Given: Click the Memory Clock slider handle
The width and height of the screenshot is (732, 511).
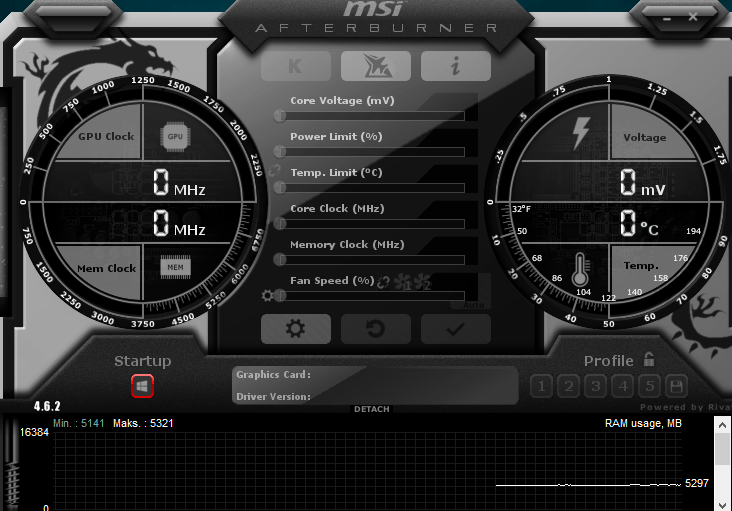Looking at the screenshot, I should pyautogui.click(x=280, y=259).
